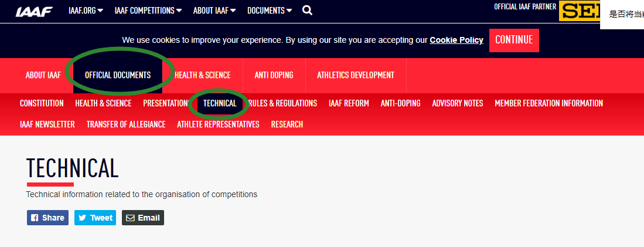Image resolution: width=644 pixels, height=247 pixels.
Task: Click the IAAF logo
Action: coord(35,12)
